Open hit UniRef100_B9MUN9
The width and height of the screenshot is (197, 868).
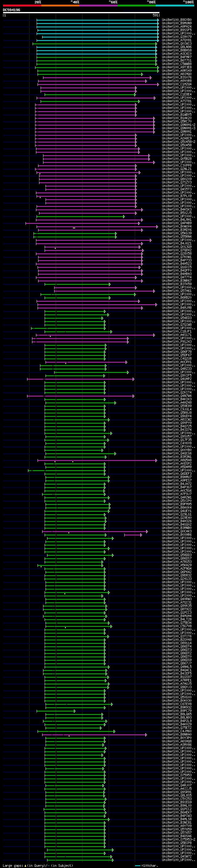(x=177, y=23)
